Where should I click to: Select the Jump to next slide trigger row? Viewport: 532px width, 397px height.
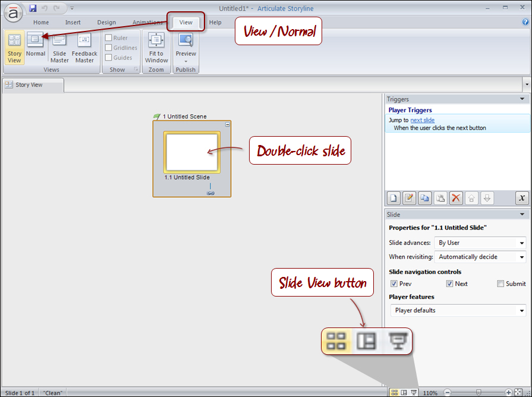pyautogui.click(x=457, y=124)
